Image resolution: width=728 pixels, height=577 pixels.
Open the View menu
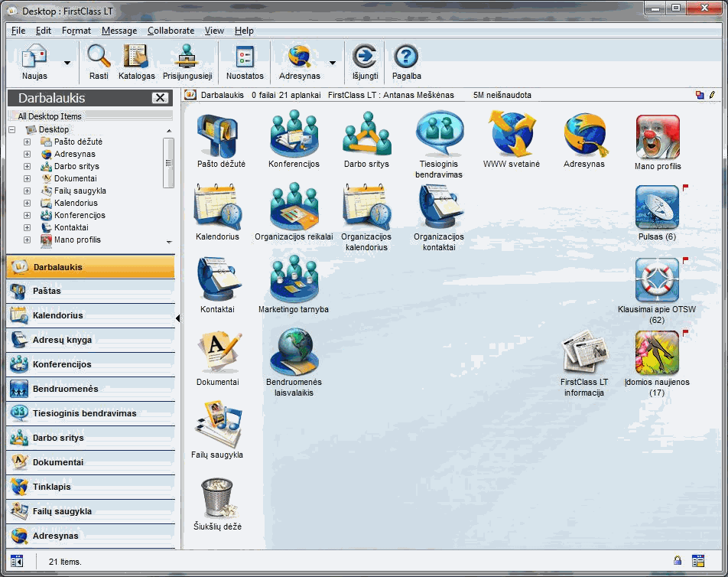point(214,31)
